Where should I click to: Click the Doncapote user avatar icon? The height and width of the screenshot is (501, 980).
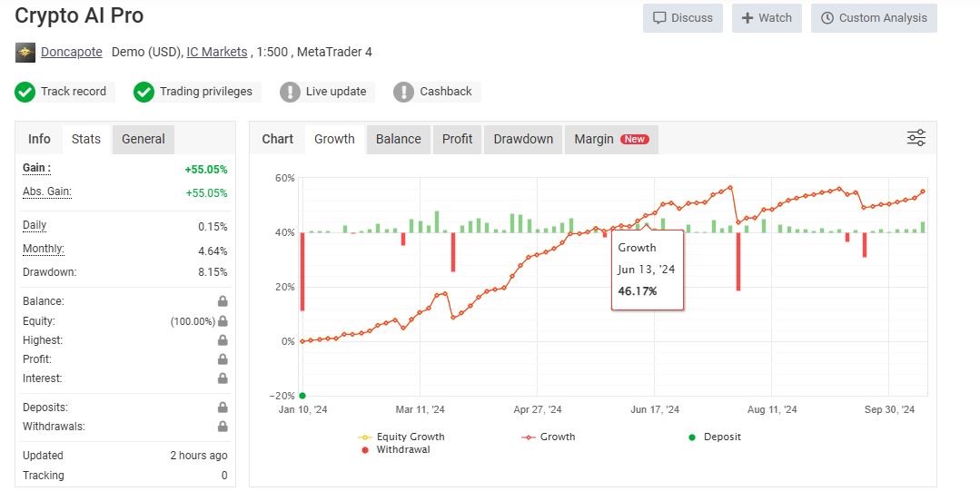point(25,53)
